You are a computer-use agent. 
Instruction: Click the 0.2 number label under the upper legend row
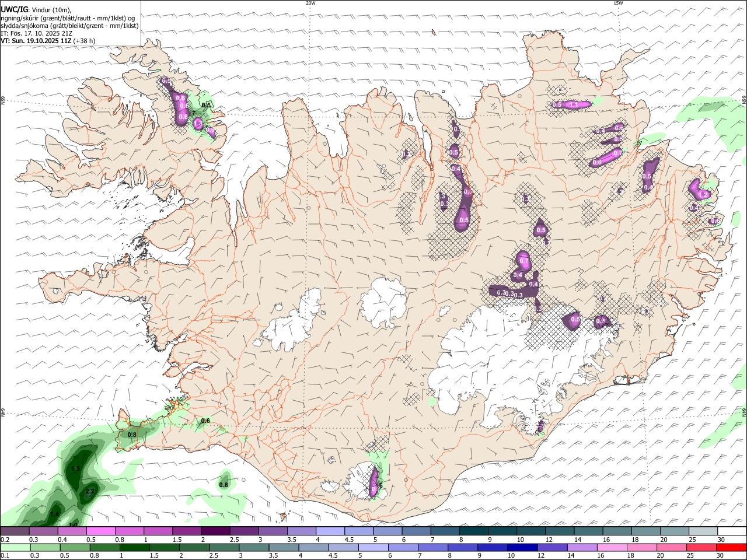tap(5, 540)
